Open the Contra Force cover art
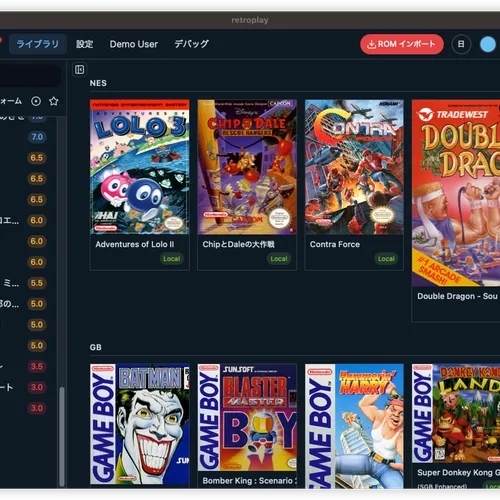 tap(354, 167)
